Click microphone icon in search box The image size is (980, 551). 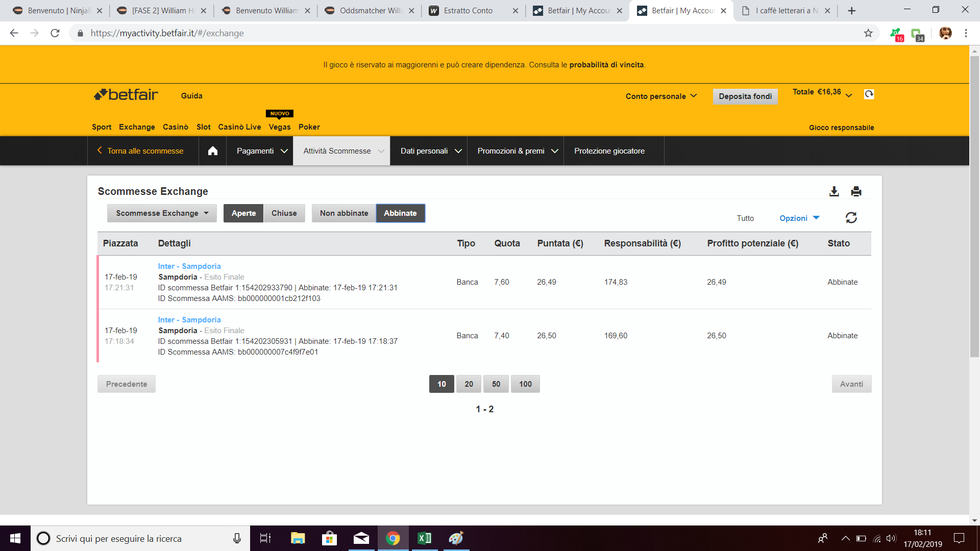[x=237, y=538]
